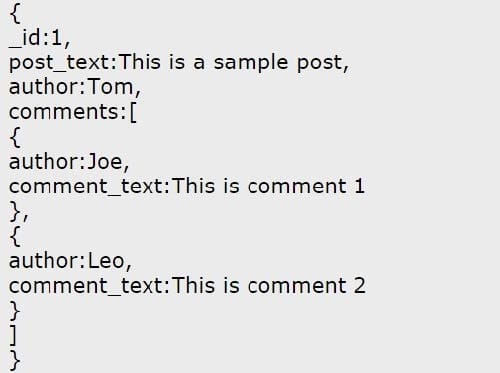Click the opening bracket after comments
500x373 pixels.
pos(133,113)
